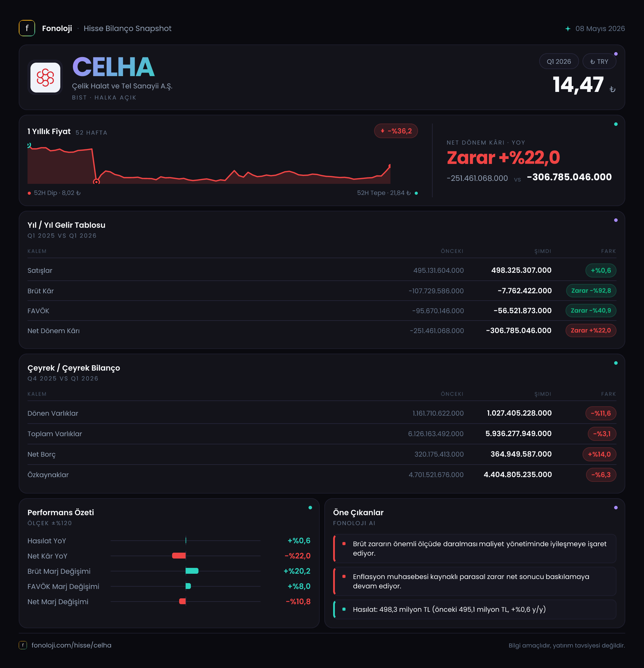This screenshot has width=644, height=668.
Task: Click the Fonoloji "f" logo icon in header
Action: click(x=27, y=28)
